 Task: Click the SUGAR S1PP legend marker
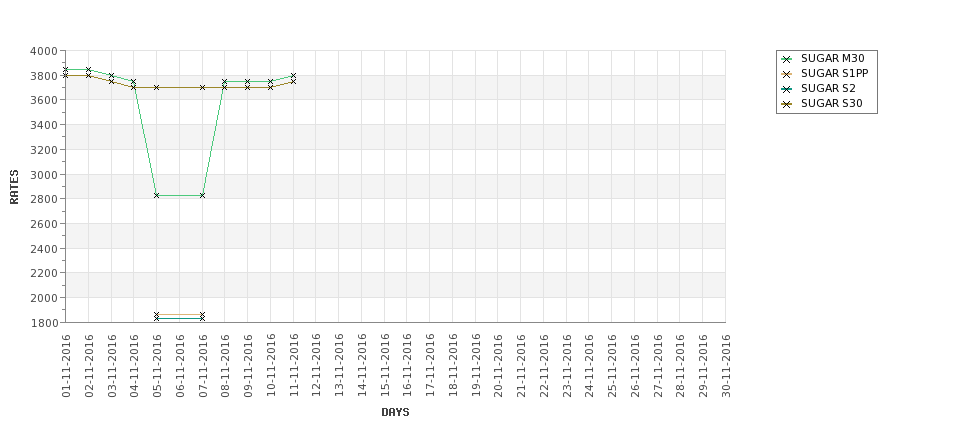[x=787, y=74]
